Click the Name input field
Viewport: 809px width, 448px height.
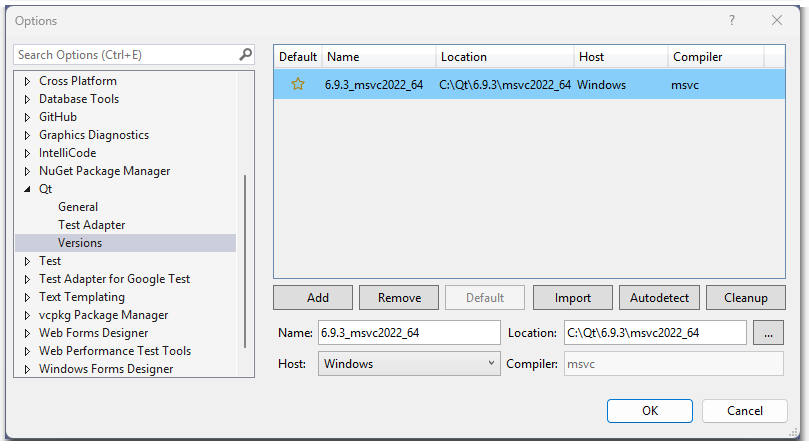pos(409,333)
